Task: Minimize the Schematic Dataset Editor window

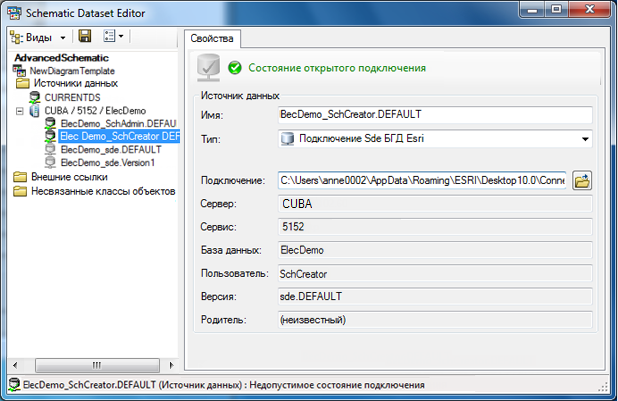Action: [x=532, y=9]
